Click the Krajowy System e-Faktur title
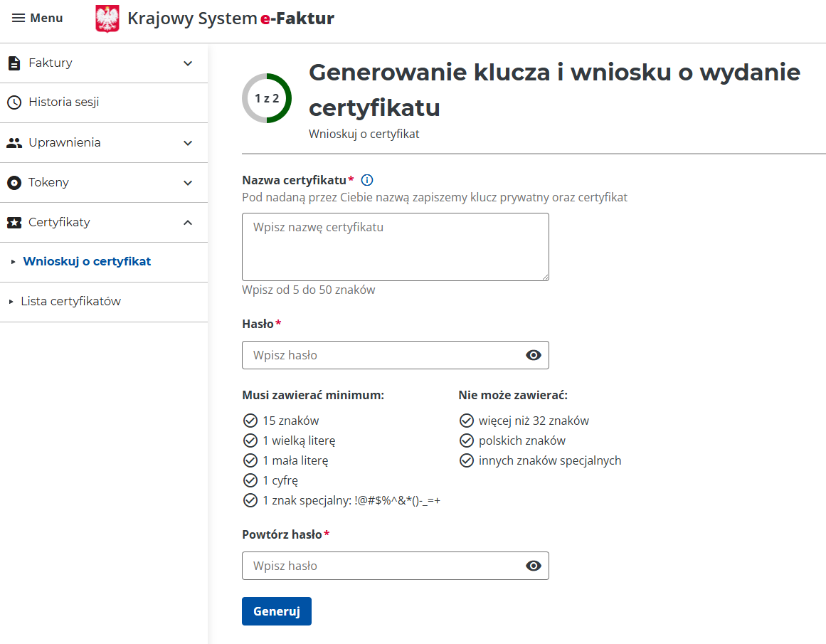This screenshot has width=826, height=644. coord(231,19)
